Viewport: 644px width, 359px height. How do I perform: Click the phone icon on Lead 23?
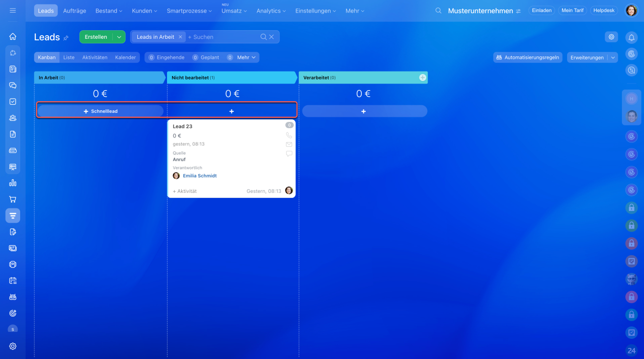[289, 135]
